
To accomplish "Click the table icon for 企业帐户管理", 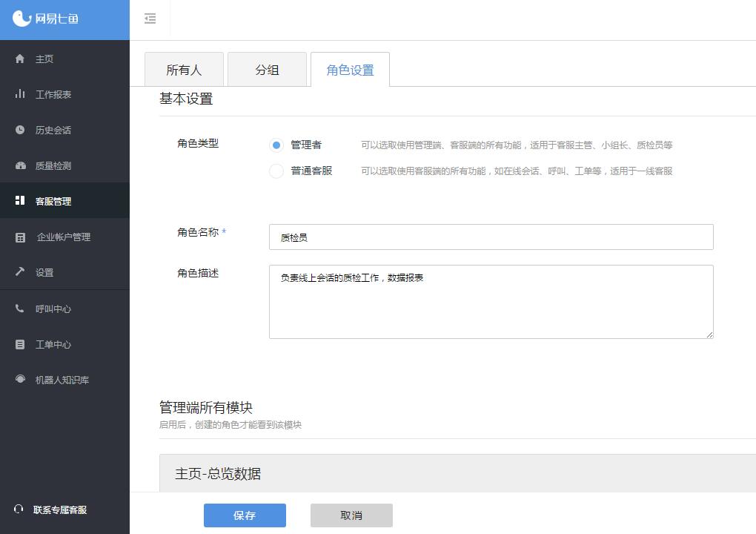I will [x=20, y=237].
